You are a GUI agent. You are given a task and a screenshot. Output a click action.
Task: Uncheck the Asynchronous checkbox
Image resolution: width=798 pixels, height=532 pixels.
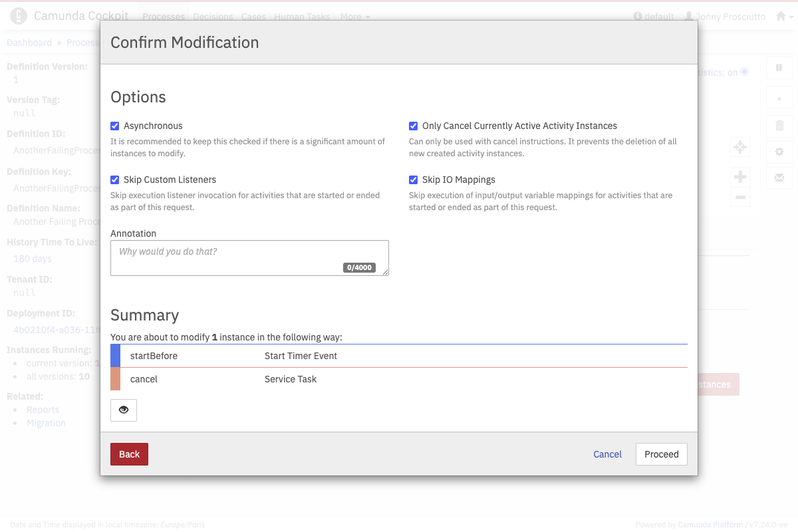[115, 126]
